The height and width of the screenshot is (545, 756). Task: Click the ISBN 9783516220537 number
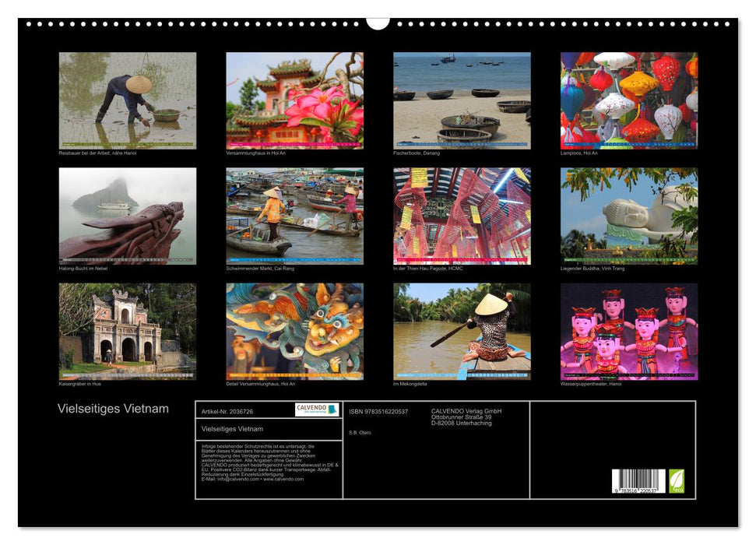click(x=378, y=412)
